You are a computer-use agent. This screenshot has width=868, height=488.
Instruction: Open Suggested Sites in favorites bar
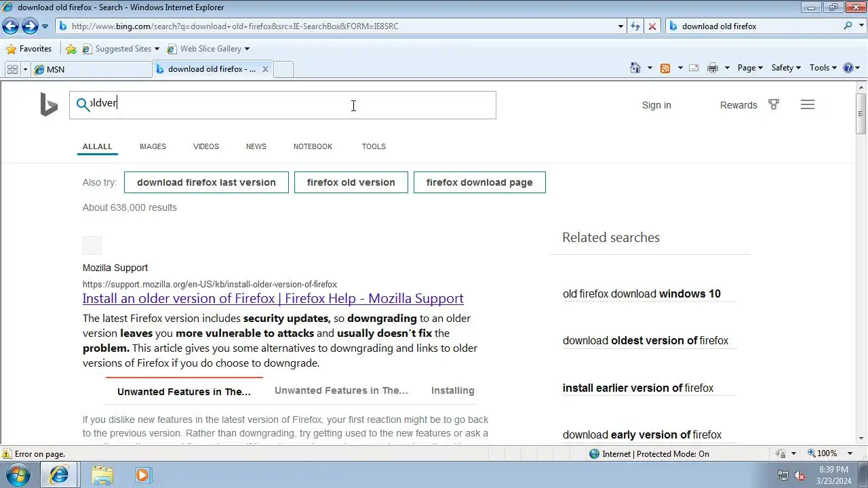click(121, 49)
